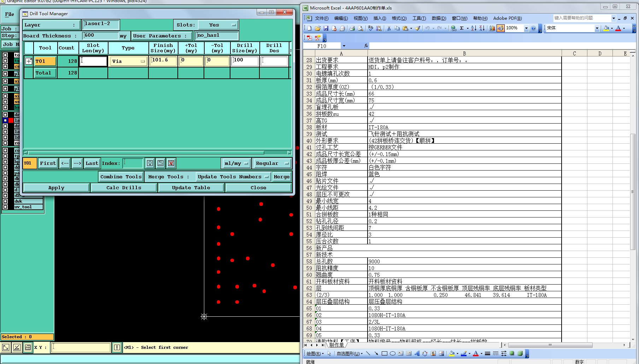Select the Oval drawing tool in Excel
Viewport: 639px width, 364px height.
[x=393, y=353]
